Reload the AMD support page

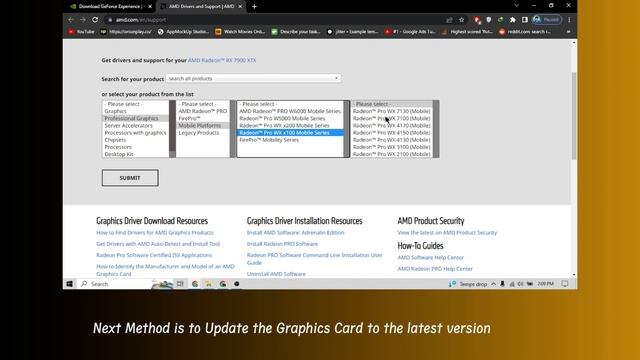click(x=95, y=20)
